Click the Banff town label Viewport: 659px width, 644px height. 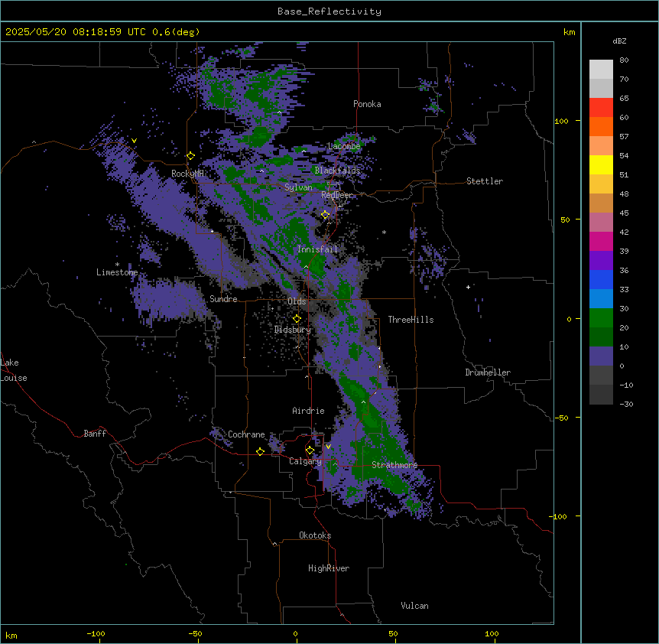pyautogui.click(x=95, y=434)
